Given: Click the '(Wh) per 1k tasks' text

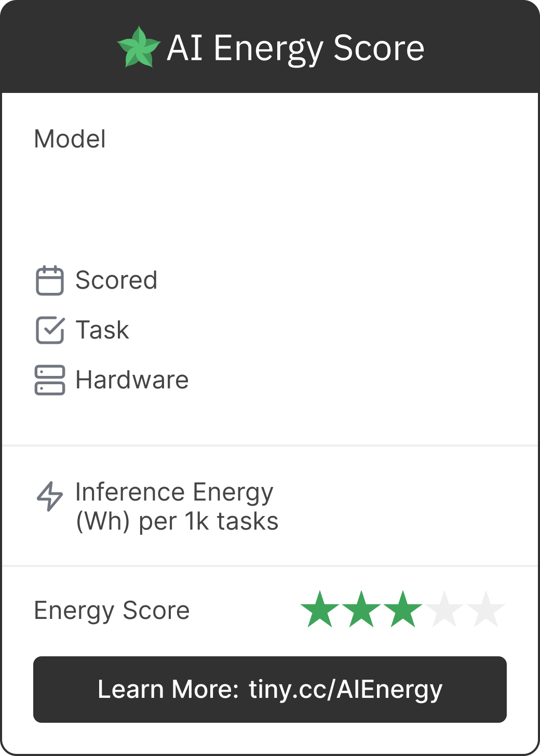Looking at the screenshot, I should (177, 521).
